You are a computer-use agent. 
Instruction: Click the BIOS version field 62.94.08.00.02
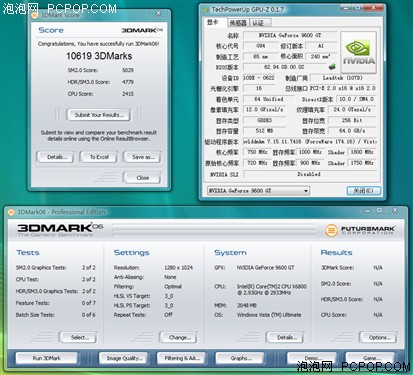click(x=285, y=67)
